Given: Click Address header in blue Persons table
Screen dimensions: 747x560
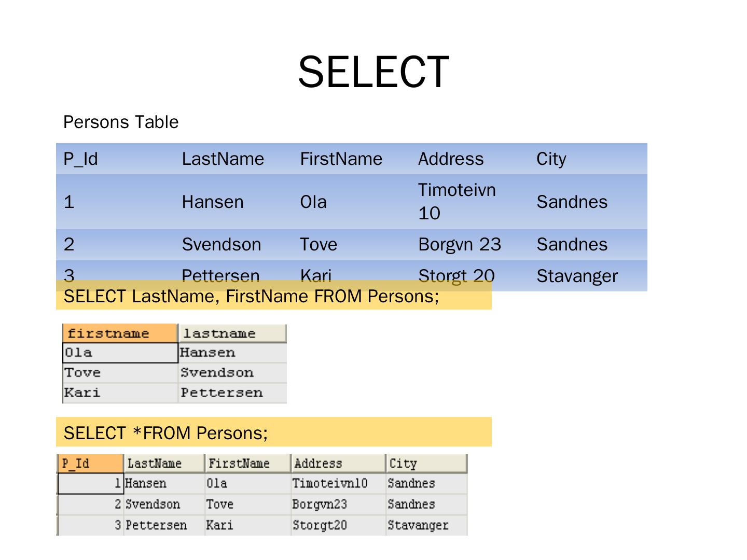Looking at the screenshot, I should click(x=451, y=159).
